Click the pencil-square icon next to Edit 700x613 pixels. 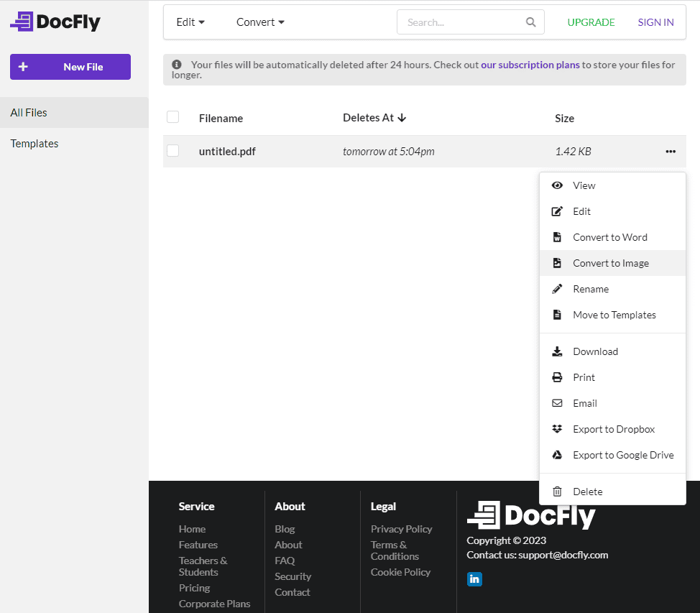pyautogui.click(x=557, y=211)
